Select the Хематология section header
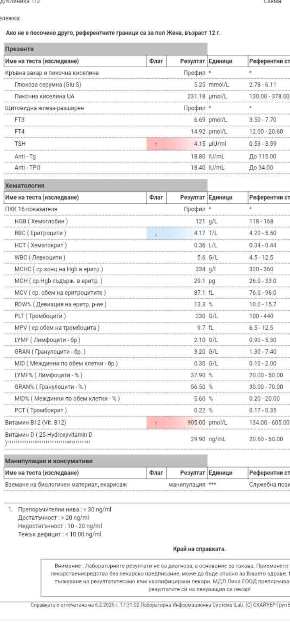 [25, 186]
